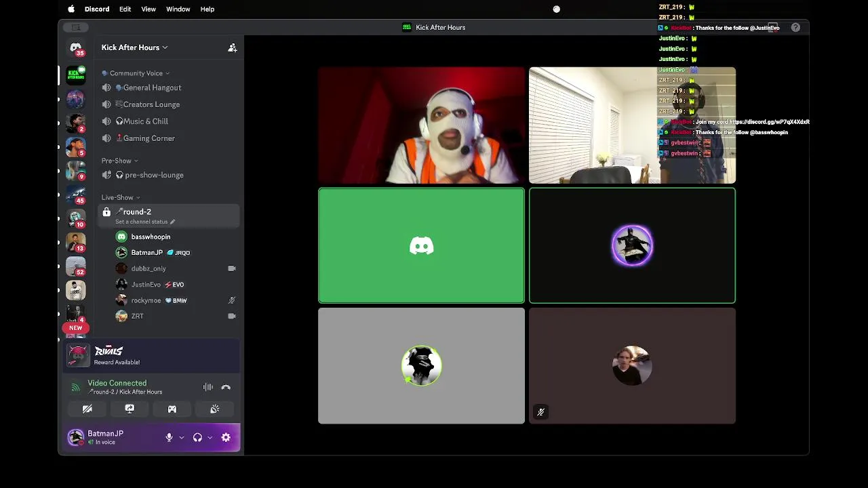Start an activity controller button

pyautogui.click(x=172, y=409)
